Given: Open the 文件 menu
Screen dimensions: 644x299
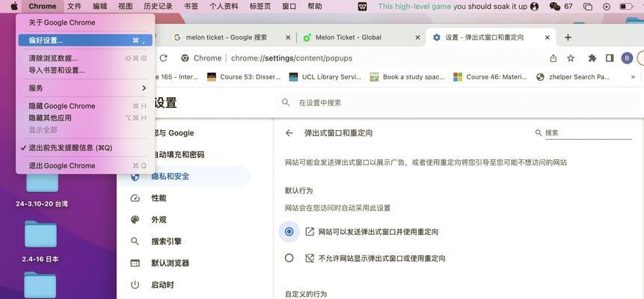Looking at the screenshot, I should pyautogui.click(x=74, y=6).
